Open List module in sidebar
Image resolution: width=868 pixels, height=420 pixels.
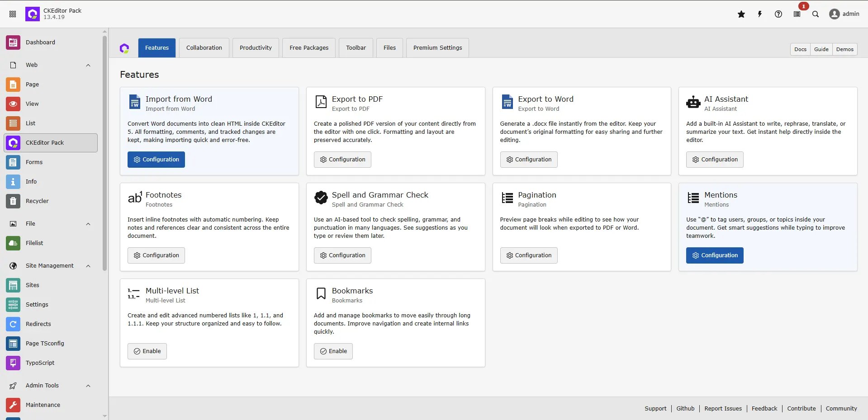(51, 123)
